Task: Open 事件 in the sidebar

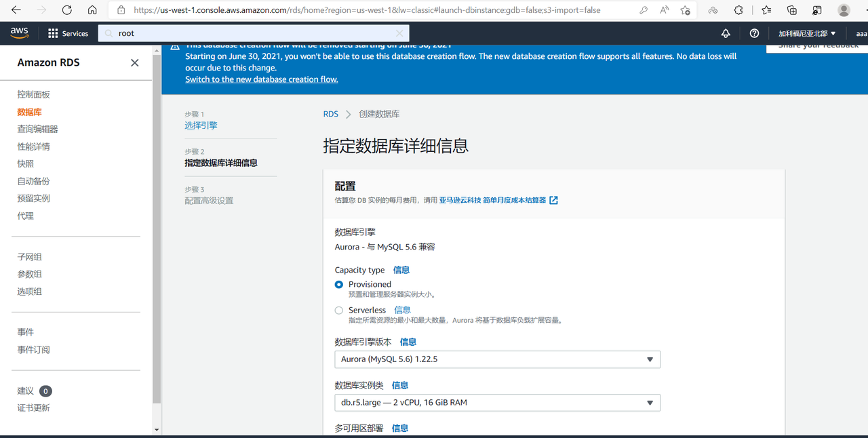Action: click(x=26, y=332)
